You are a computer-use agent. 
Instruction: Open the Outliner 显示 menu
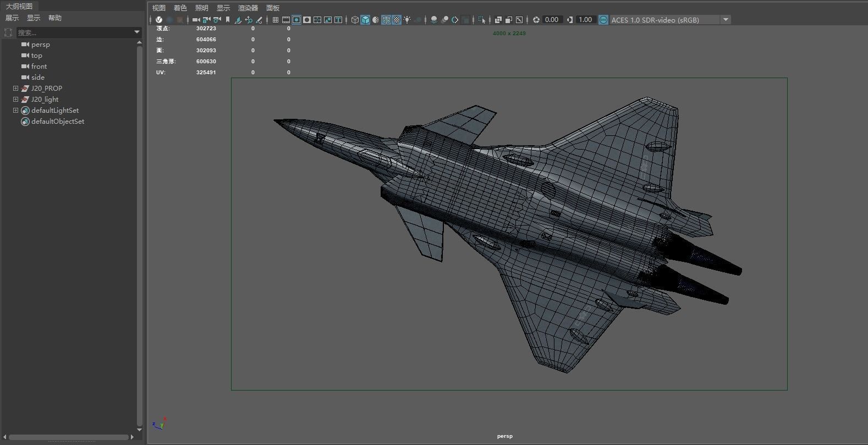click(x=34, y=18)
